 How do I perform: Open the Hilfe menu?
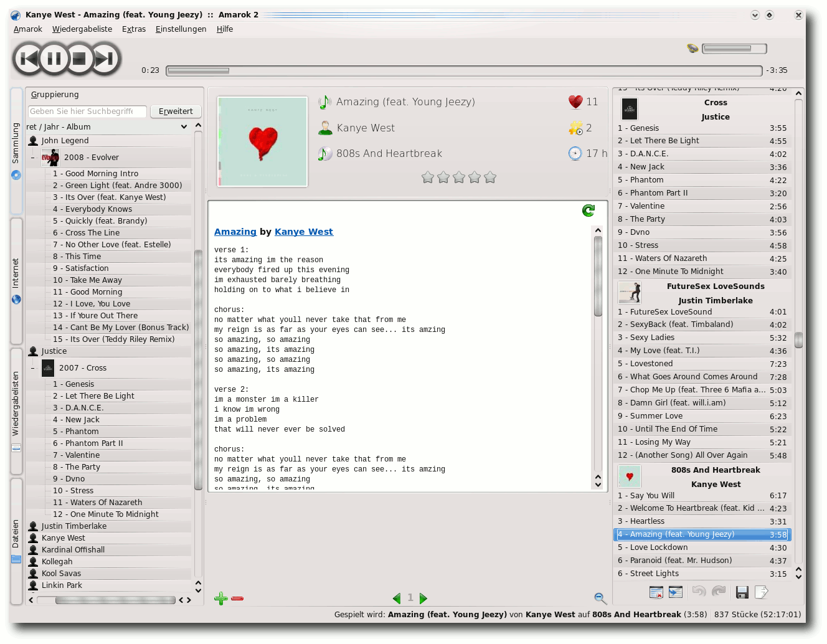[x=225, y=29]
